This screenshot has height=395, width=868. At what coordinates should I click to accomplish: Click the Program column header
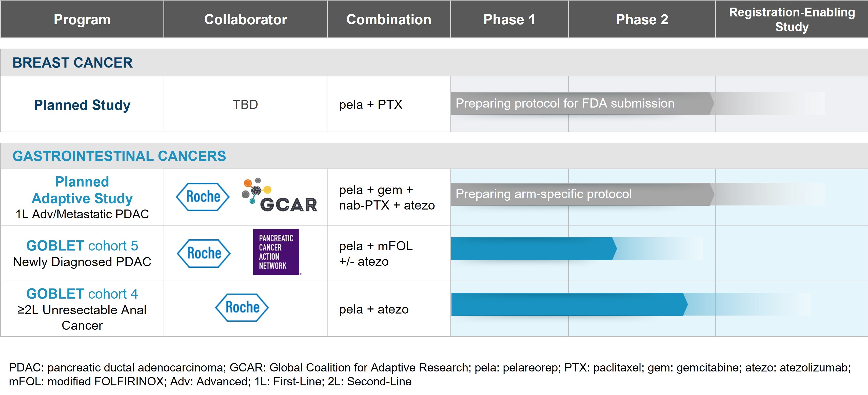click(82, 19)
